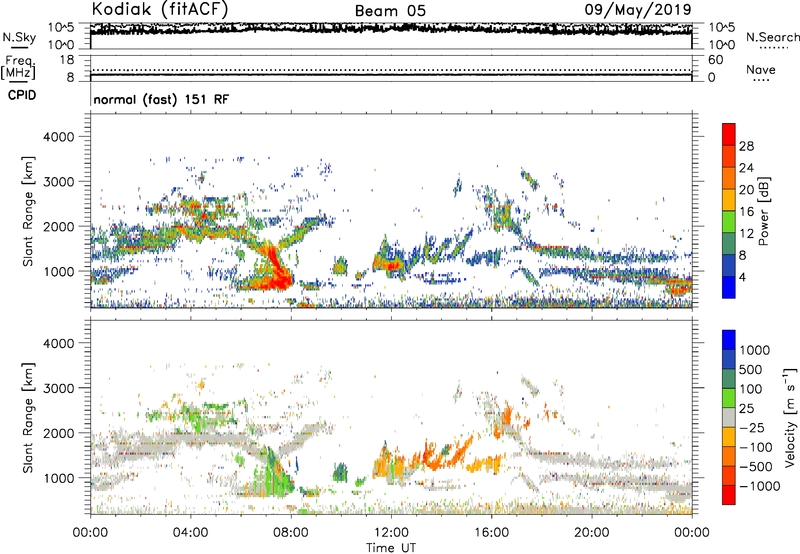Select the "500" label on Velocity color bar

(x=752, y=369)
